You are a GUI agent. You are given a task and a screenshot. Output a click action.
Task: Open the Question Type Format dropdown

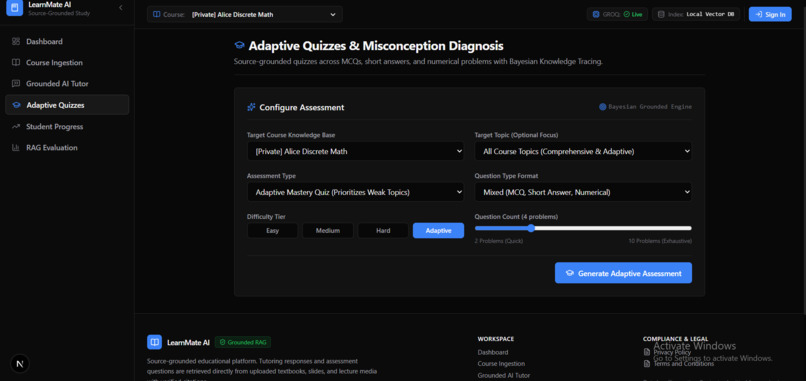[x=583, y=192]
